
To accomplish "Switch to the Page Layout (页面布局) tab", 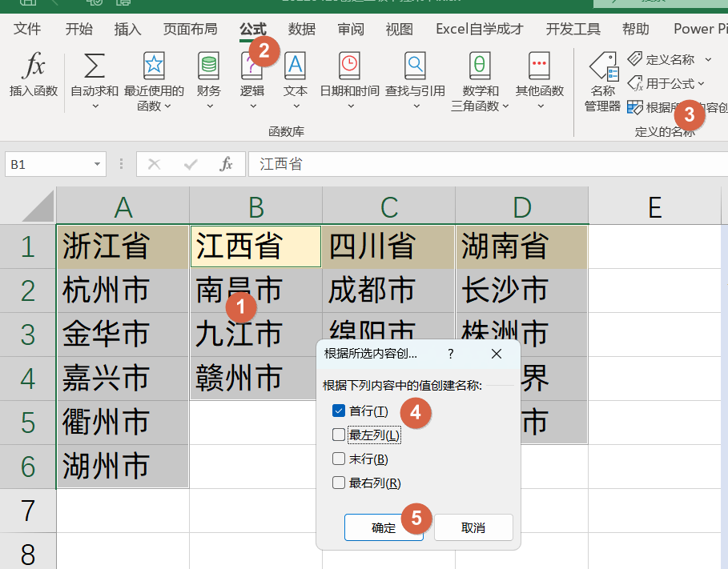I will [x=190, y=29].
